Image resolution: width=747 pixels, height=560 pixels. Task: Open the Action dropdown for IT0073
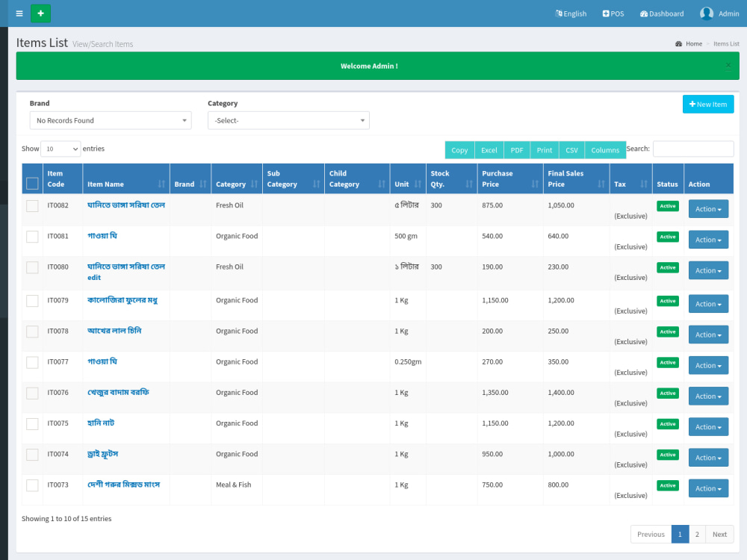[708, 488]
